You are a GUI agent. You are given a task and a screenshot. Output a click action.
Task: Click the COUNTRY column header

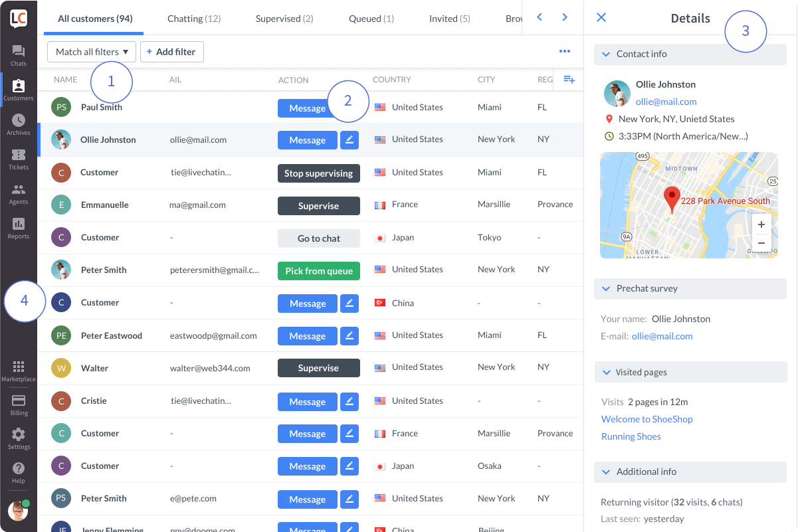(x=392, y=80)
